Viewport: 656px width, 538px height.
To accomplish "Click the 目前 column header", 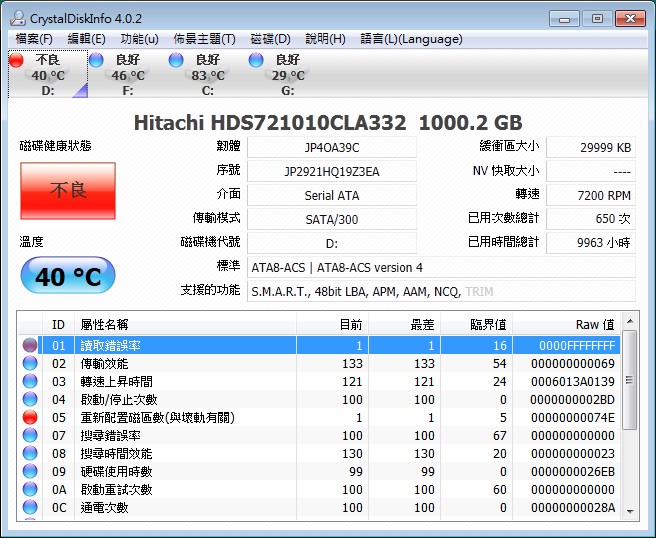I will point(333,324).
